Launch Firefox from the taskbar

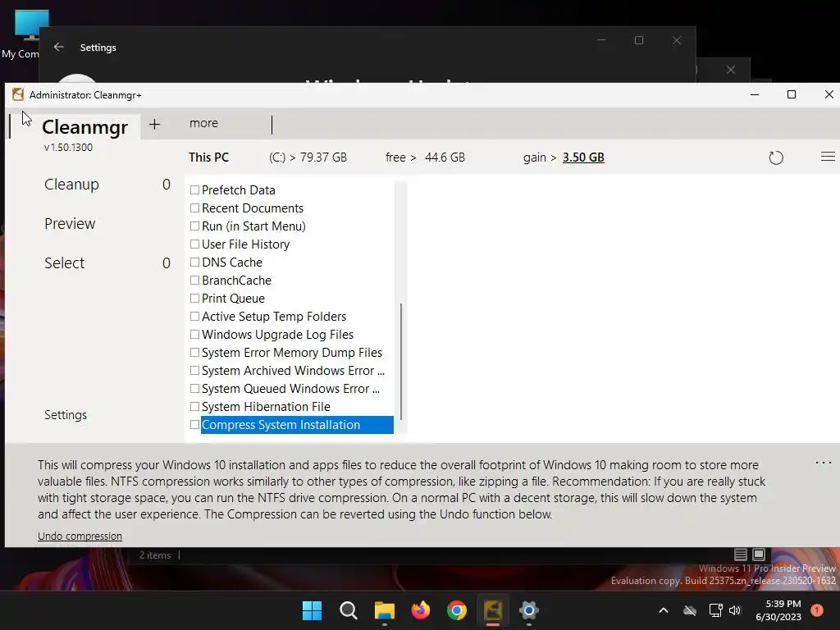(x=421, y=610)
